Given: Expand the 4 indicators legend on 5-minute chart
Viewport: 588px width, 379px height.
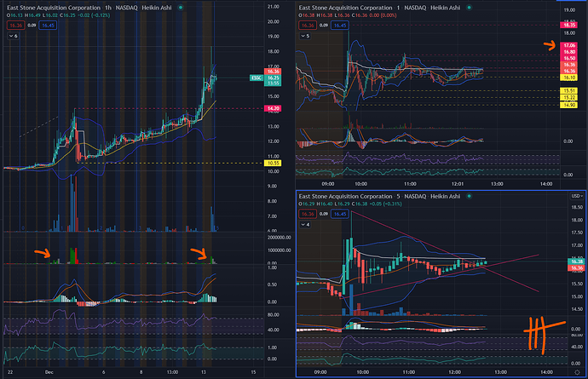Looking at the screenshot, I should pos(305,225).
